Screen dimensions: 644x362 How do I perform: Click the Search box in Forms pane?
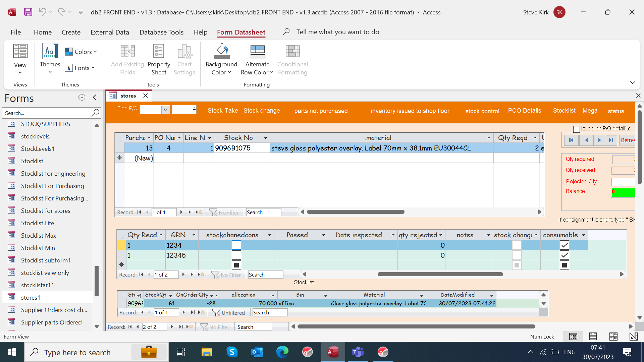point(47,113)
